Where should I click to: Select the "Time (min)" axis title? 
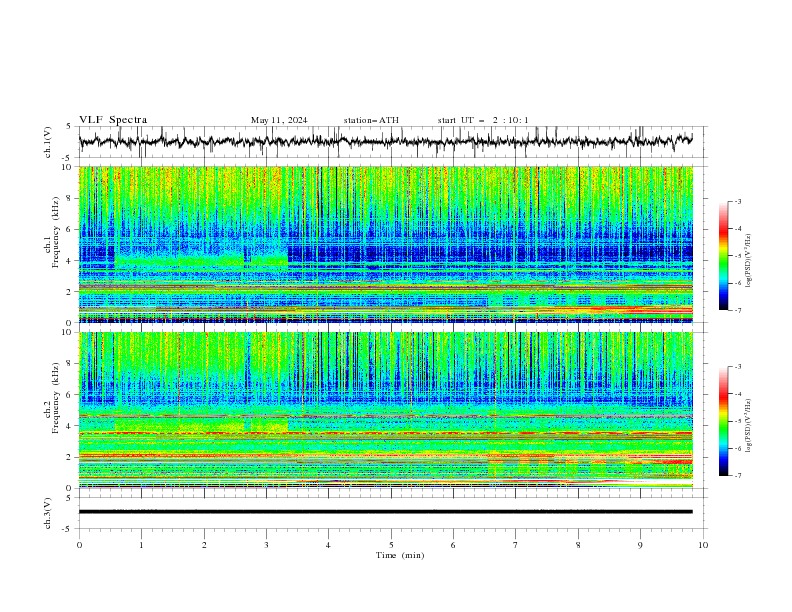400,555
